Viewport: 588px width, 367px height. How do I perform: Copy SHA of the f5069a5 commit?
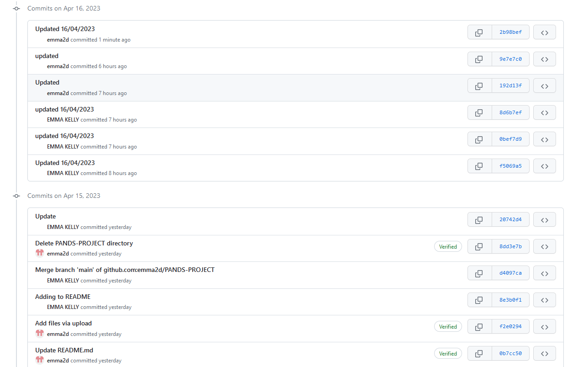point(479,166)
